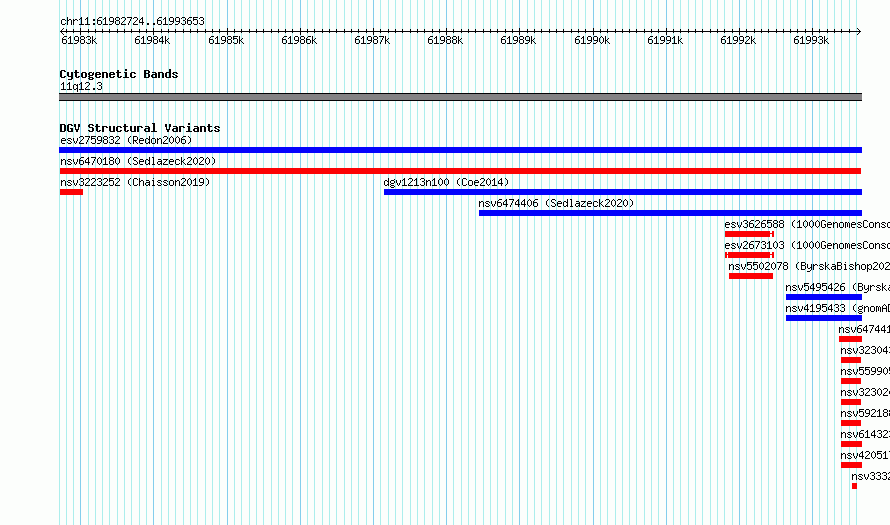
Task: Click the 11q12.3 band label
Action: click(81, 86)
